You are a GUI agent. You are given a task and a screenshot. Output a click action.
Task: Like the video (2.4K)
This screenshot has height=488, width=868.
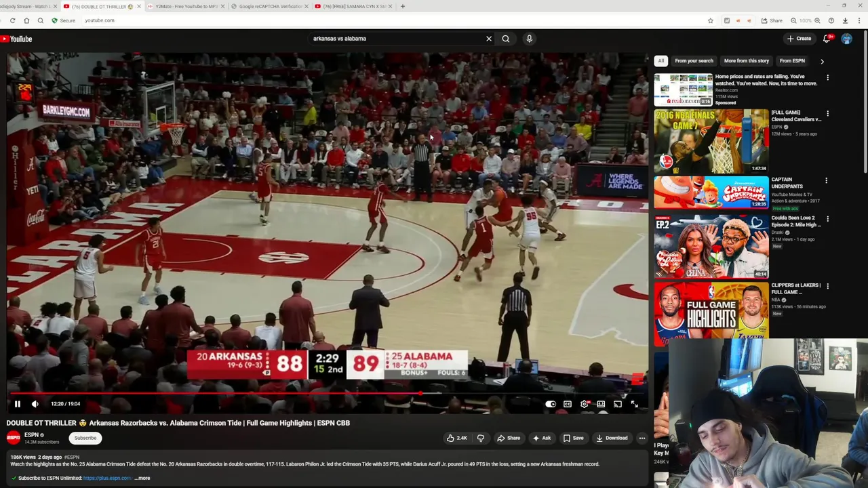coord(456,438)
